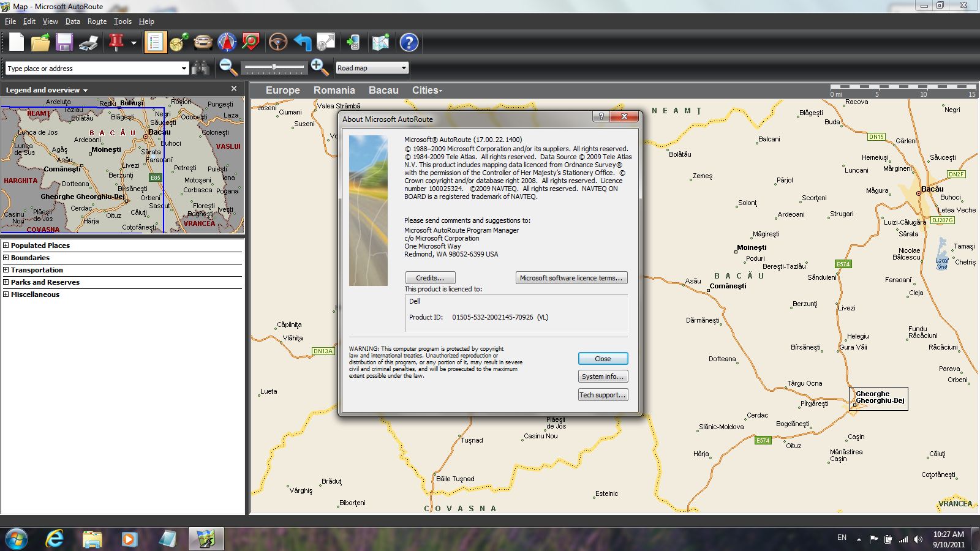980x551 pixels.
Task: Open the View menu
Action: point(50,21)
